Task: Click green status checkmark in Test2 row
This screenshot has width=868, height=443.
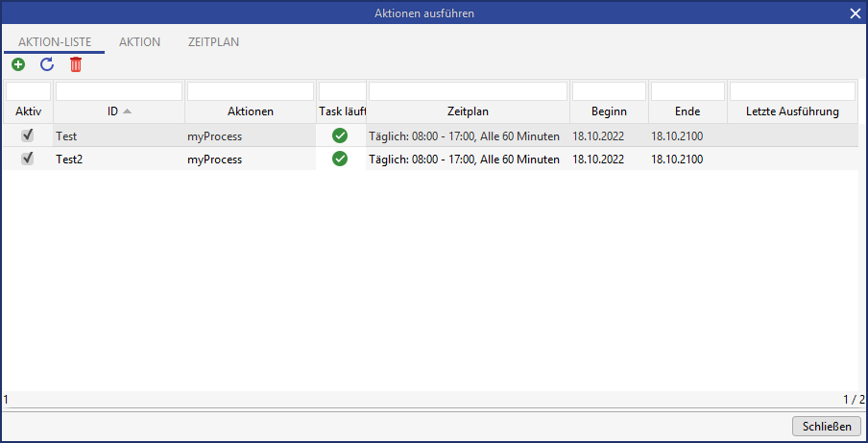Action: tap(340, 159)
